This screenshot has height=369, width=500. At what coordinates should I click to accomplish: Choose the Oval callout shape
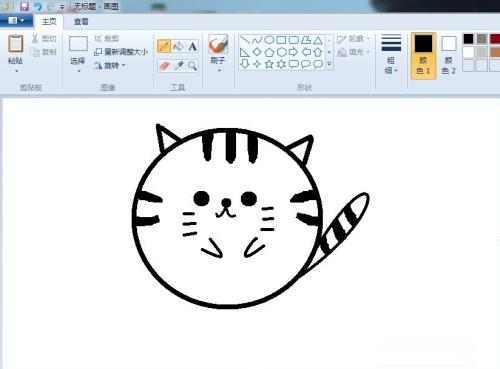point(306,64)
